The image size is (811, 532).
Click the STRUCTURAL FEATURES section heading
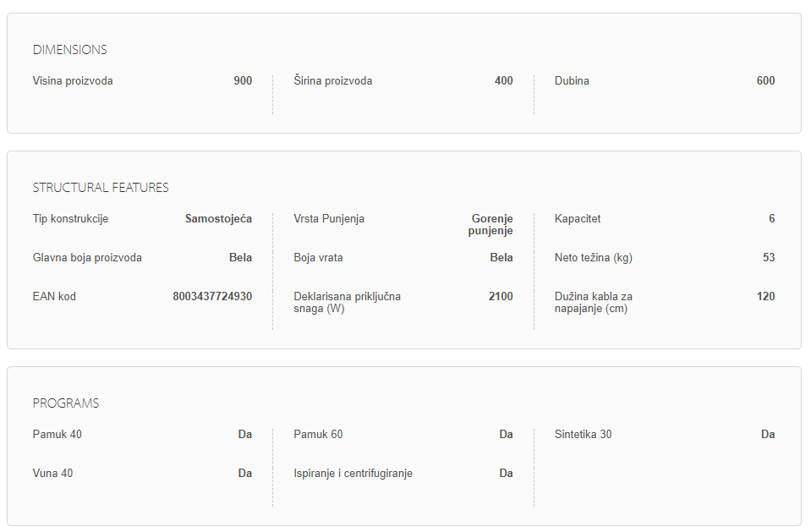tap(101, 188)
